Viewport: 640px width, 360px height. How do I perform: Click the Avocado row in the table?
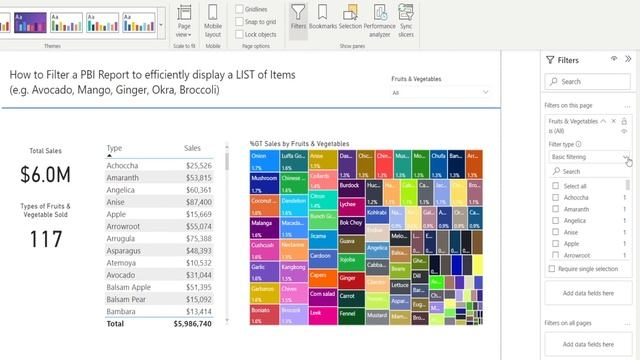pyautogui.click(x=159, y=275)
